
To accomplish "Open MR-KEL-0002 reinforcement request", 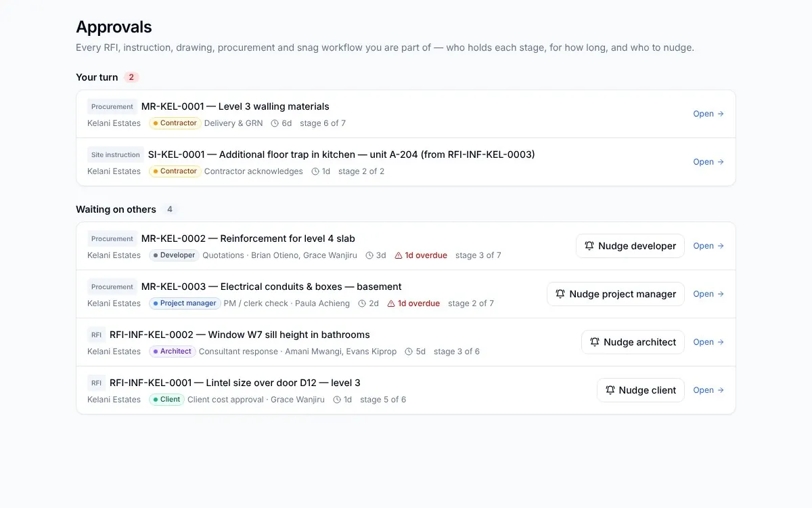I will click(708, 246).
